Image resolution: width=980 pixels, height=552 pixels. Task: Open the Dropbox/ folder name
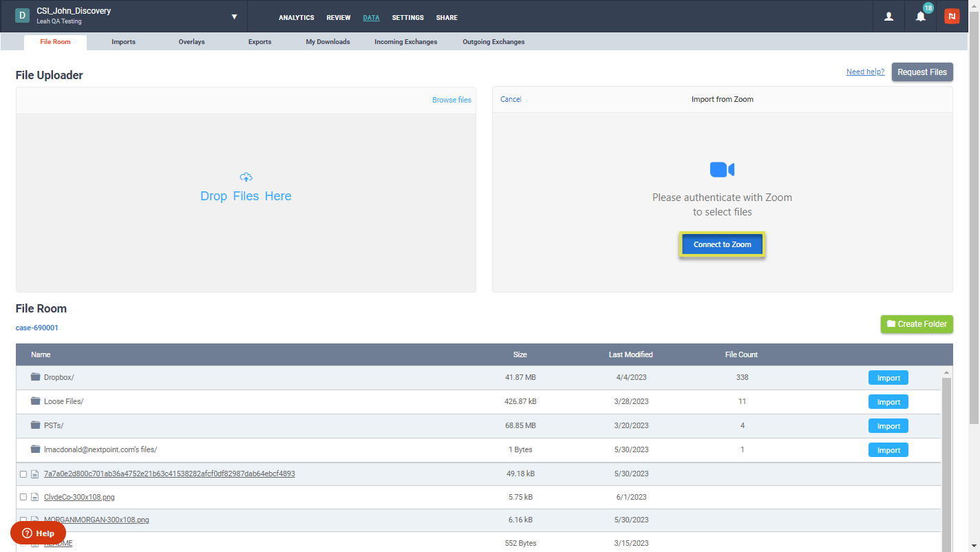click(59, 377)
